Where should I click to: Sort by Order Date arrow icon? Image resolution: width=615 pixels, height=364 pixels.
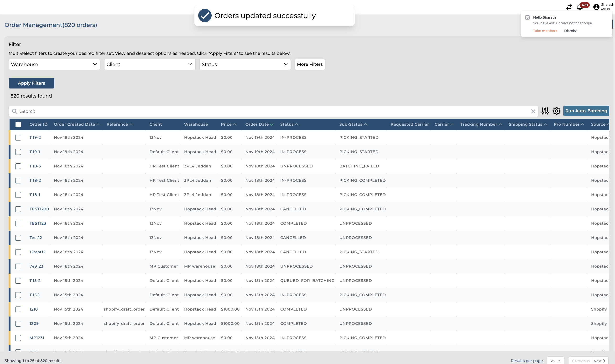click(271, 125)
